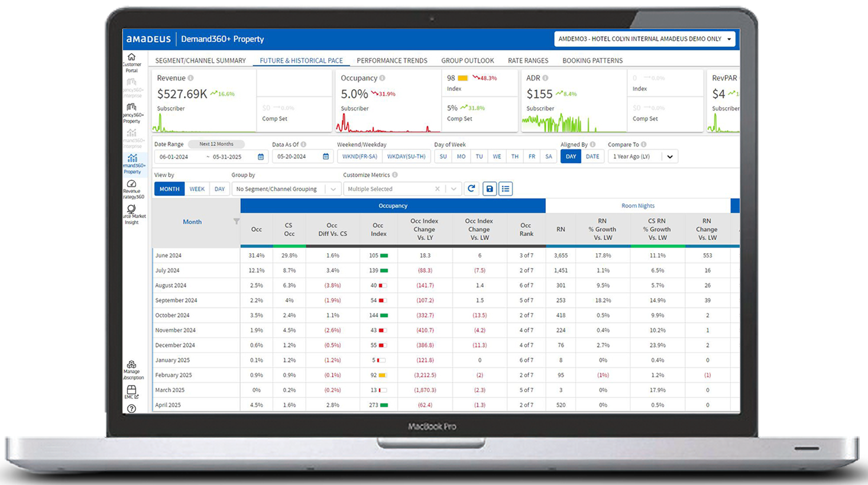Click the Month column filter icon
868x485 pixels.
click(237, 222)
